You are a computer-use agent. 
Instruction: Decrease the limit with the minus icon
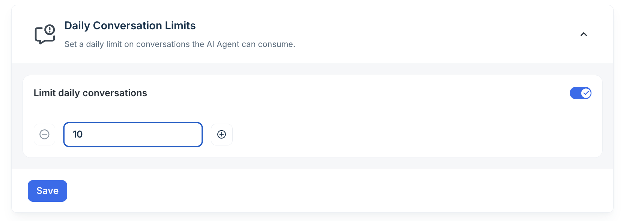[x=44, y=134]
